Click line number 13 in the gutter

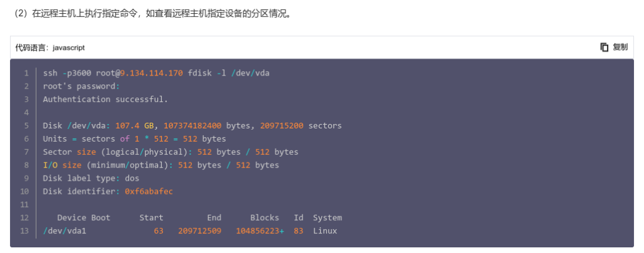(x=25, y=231)
